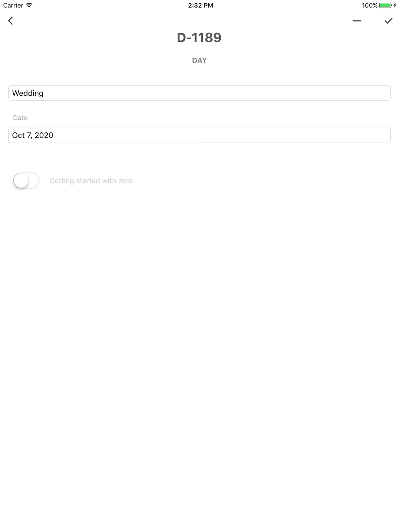This screenshot has width=399, height=532.
Task: Tap the minus icon to delete event
Action: pos(357,21)
